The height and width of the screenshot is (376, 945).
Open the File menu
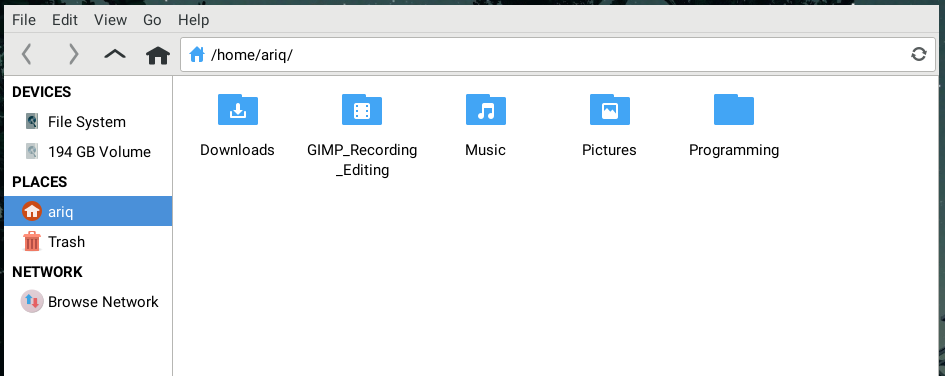[x=24, y=20]
